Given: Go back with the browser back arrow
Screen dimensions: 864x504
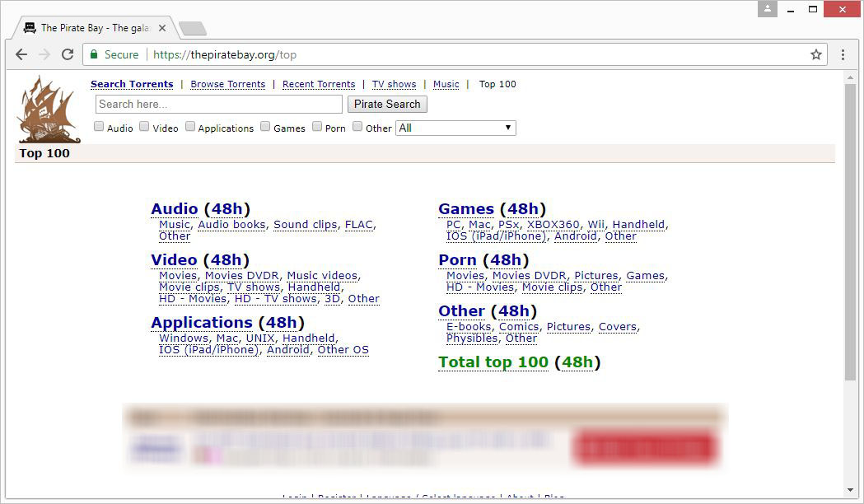Looking at the screenshot, I should (21, 54).
